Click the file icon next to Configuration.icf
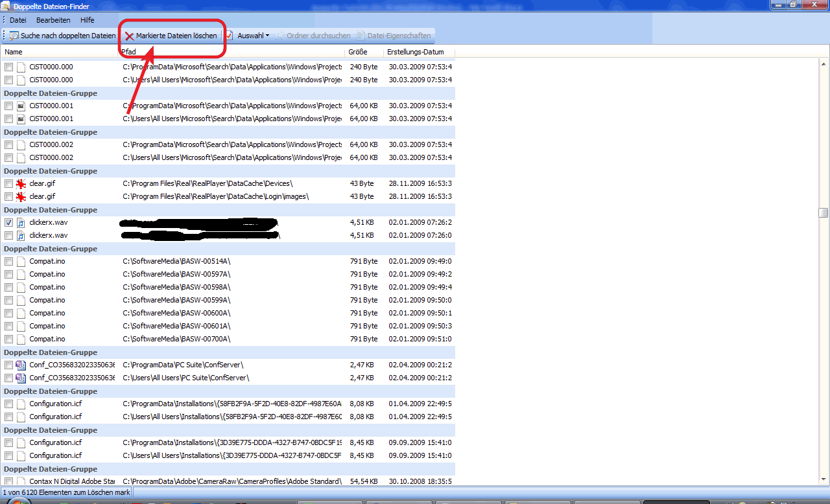The height and width of the screenshot is (504, 830). coord(21,404)
